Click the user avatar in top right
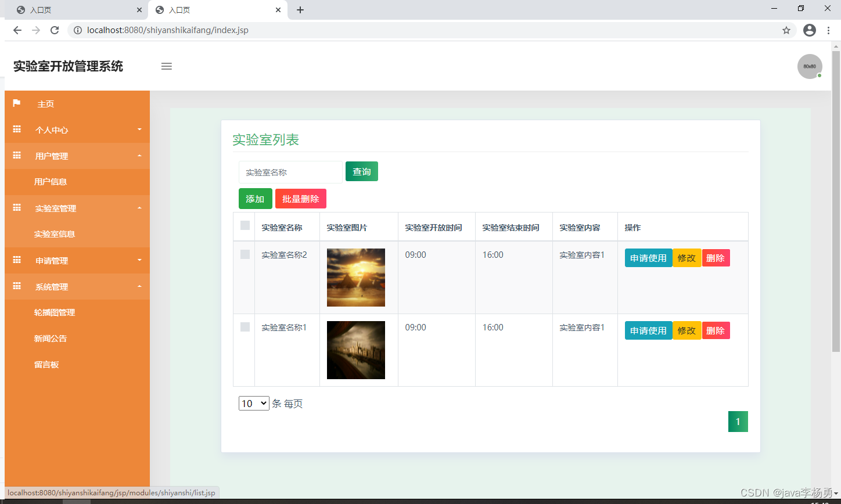The width and height of the screenshot is (841, 504). tap(810, 66)
